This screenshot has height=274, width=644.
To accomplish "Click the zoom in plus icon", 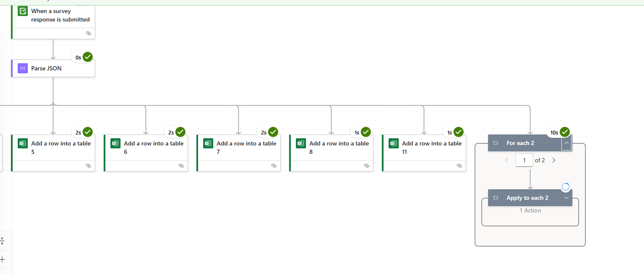I will click(x=2, y=260).
